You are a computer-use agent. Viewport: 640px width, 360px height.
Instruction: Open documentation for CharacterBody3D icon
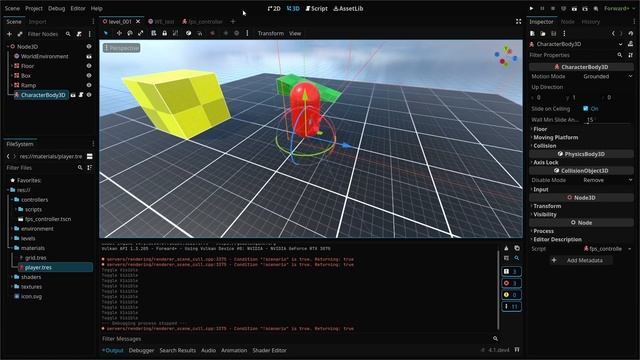coord(631,44)
